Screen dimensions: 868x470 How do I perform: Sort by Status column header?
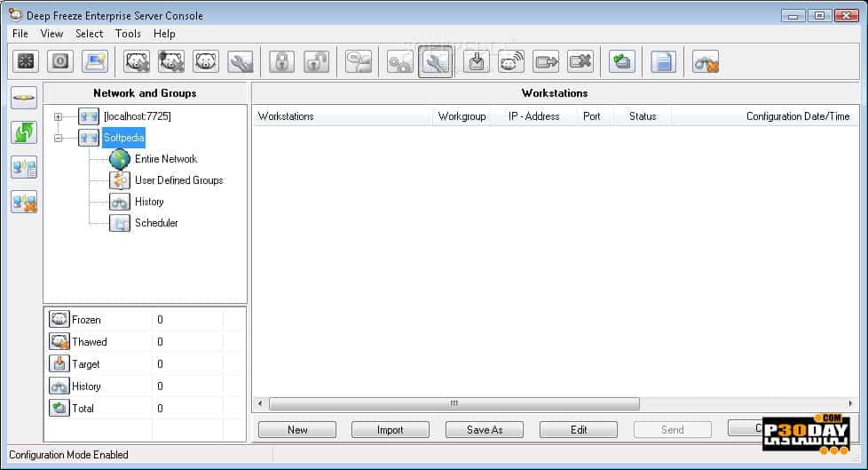[x=643, y=116]
